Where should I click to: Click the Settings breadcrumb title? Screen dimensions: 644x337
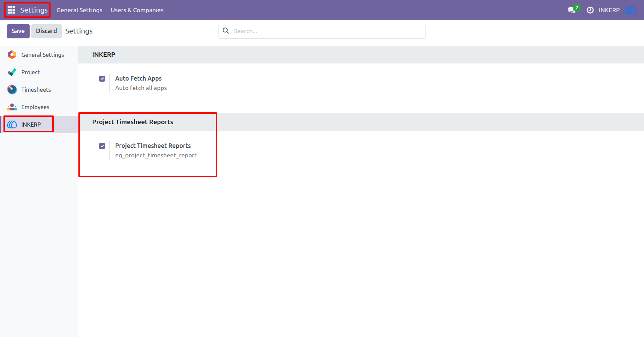point(79,31)
